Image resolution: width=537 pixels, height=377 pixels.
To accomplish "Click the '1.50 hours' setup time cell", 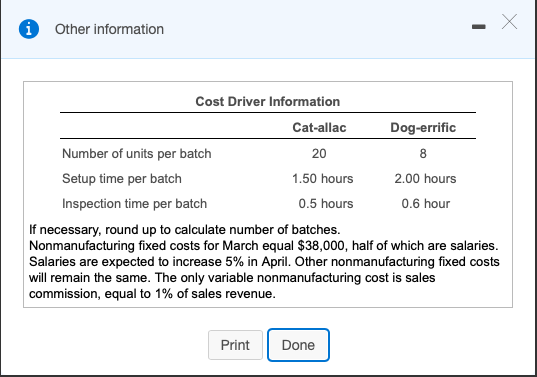I will (322, 179).
